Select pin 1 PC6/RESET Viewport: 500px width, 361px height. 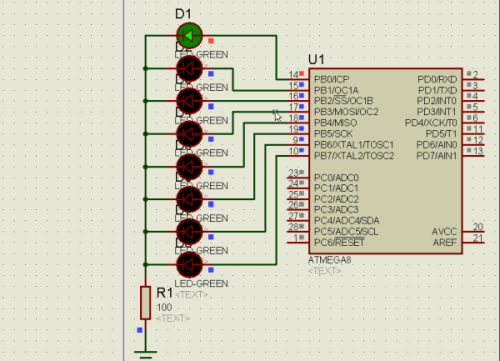point(298,243)
